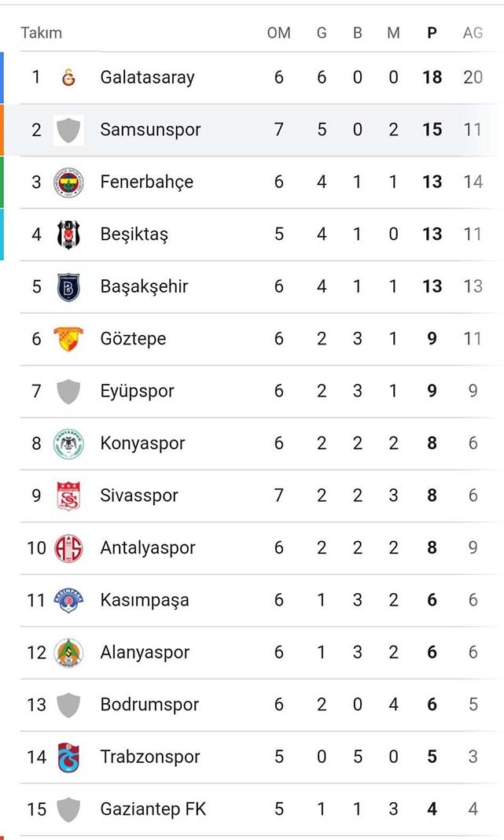Click the Antalyaspor club logo
This screenshot has height=840, width=504.
tap(69, 547)
